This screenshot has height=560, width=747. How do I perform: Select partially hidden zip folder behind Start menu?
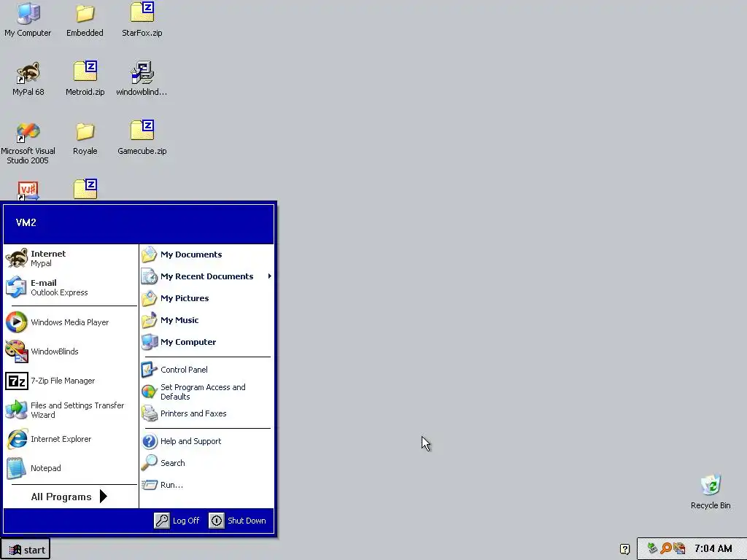pyautogui.click(x=85, y=189)
